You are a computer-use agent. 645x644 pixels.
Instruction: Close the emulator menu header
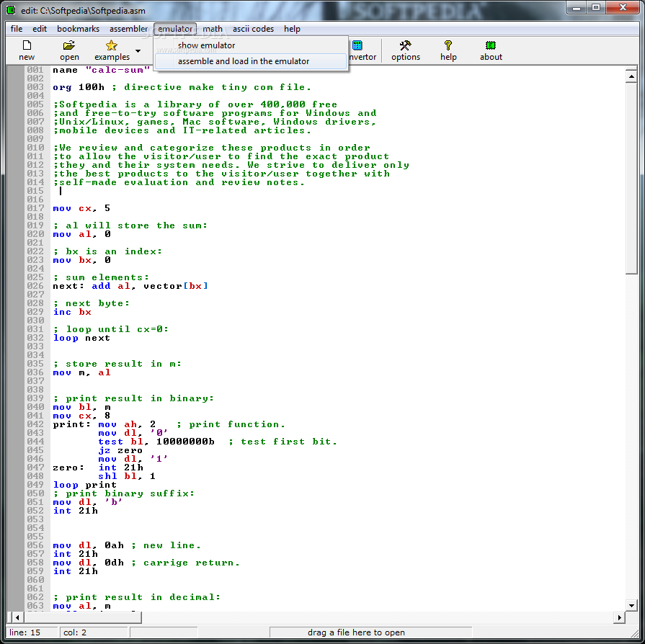(x=175, y=29)
